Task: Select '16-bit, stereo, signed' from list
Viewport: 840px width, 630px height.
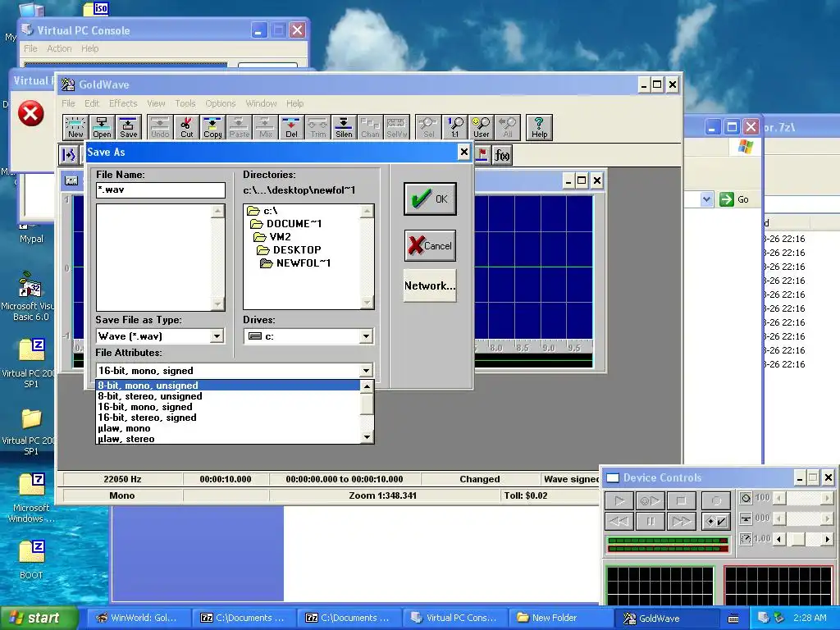Action: point(228,418)
